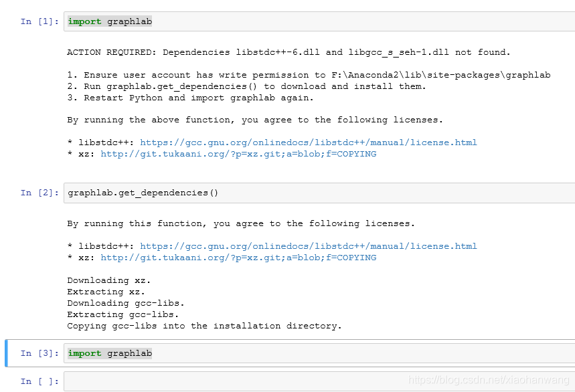This screenshot has width=575, height=392.
Task: Click the 'graphlab.get_dependencies()' code cell
Action: (319, 193)
